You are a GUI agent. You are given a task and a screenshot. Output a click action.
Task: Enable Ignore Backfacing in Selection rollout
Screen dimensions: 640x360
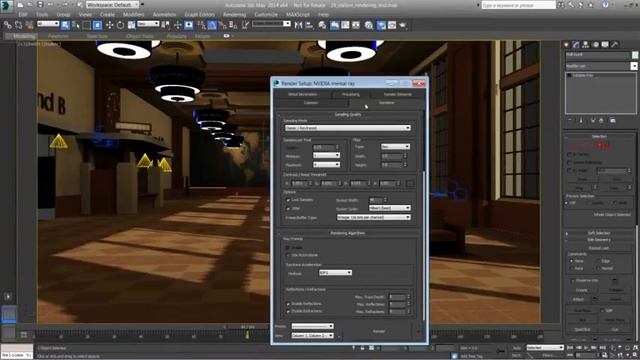pos(569,162)
